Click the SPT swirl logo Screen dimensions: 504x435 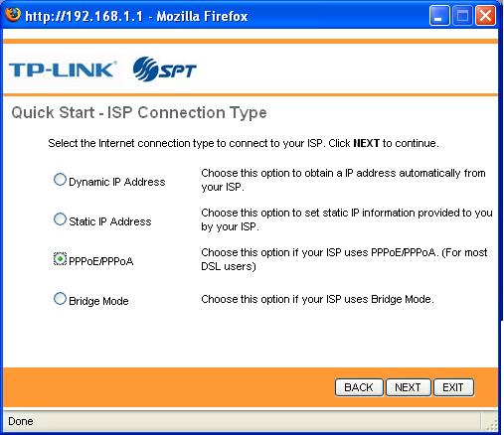coord(165,69)
